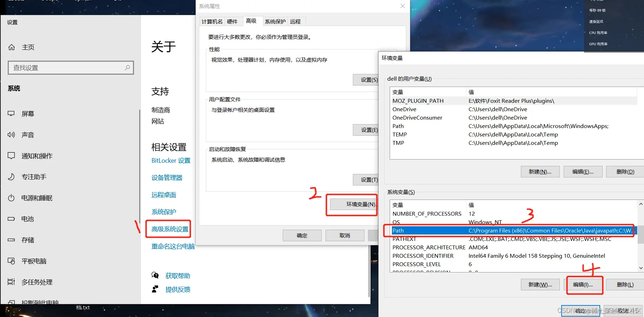The image size is (644, 317).
Task: Click the system variables list scroll-up arrow
Action: tap(641, 204)
